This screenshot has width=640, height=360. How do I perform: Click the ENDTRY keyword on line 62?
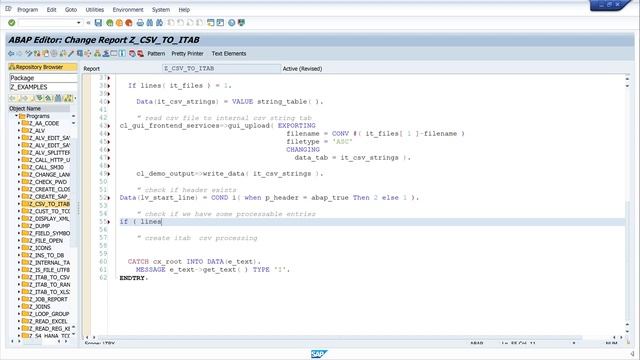tap(132, 278)
